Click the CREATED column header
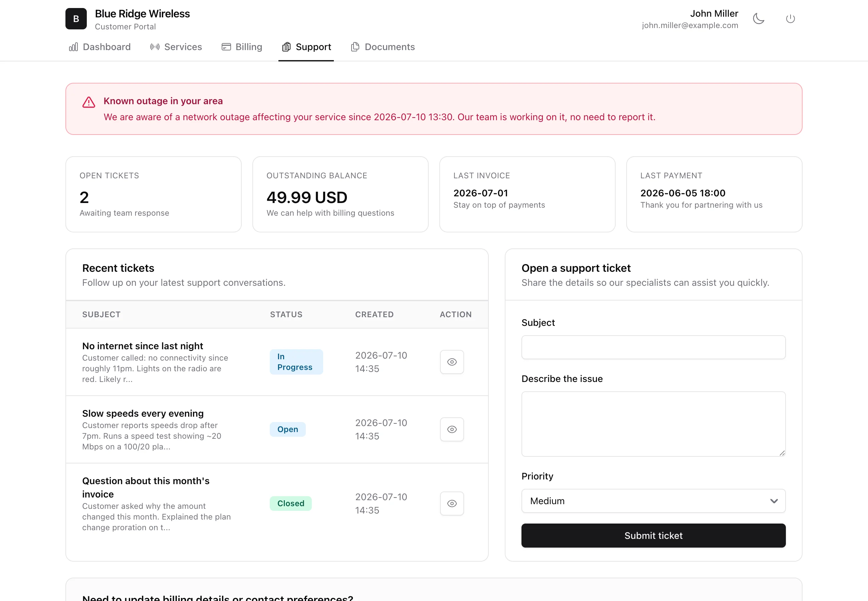The height and width of the screenshot is (601, 868). 375,315
